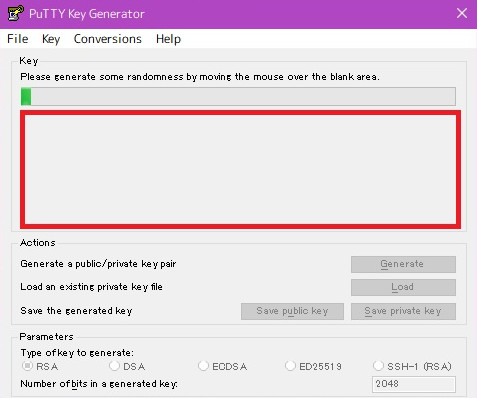Click the 'Save the generated key' label

76,311
